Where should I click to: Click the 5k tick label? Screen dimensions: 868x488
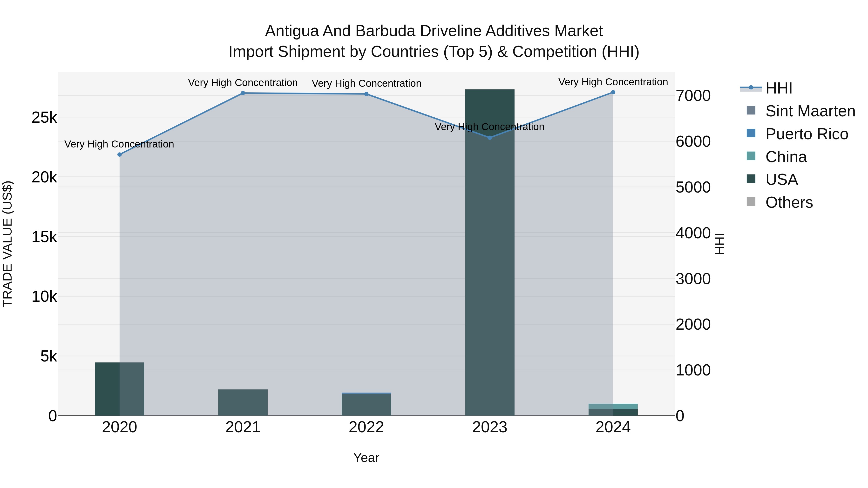[x=49, y=356]
